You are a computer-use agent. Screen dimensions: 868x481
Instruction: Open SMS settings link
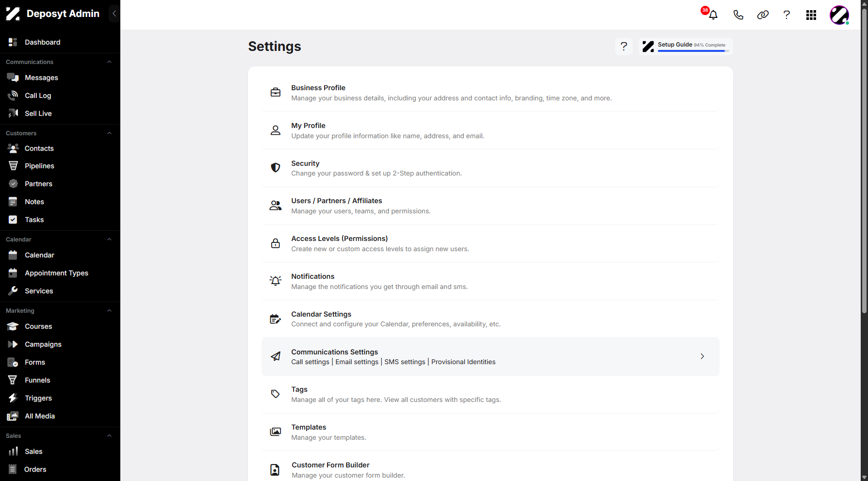click(405, 362)
